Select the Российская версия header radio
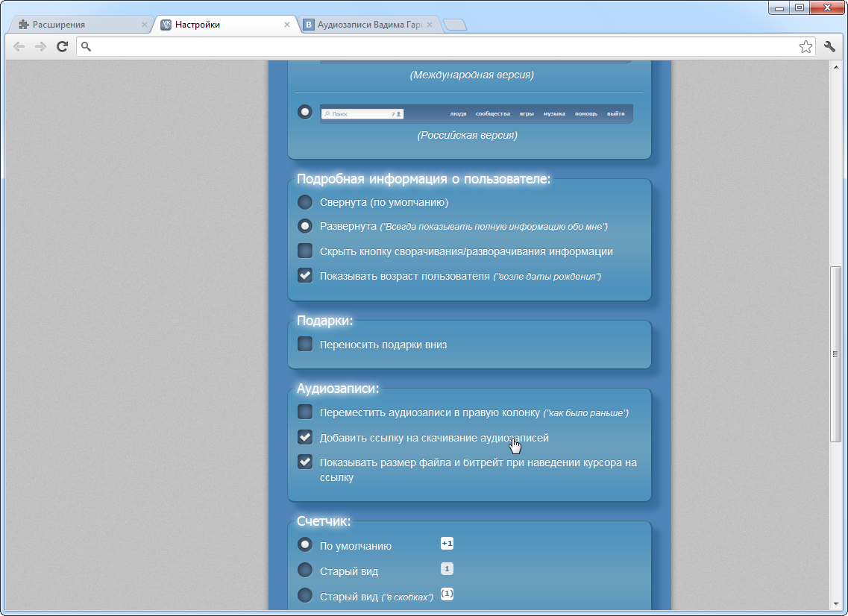The image size is (848, 616). [x=305, y=112]
